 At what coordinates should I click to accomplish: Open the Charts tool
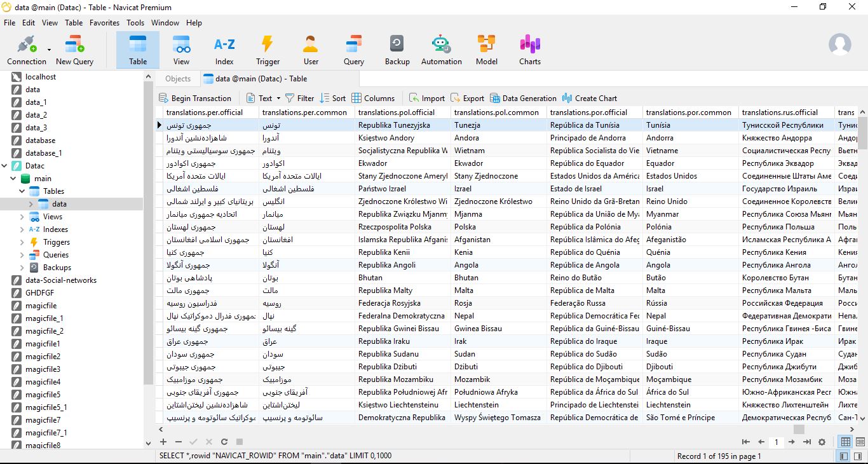[x=529, y=50]
